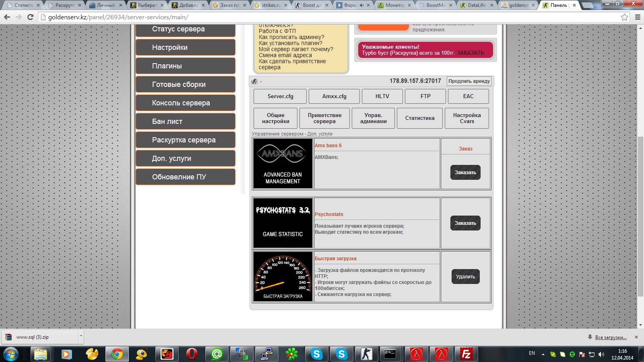
Task: Bookmark this page with the star icon
Action: pyautogui.click(x=624, y=17)
